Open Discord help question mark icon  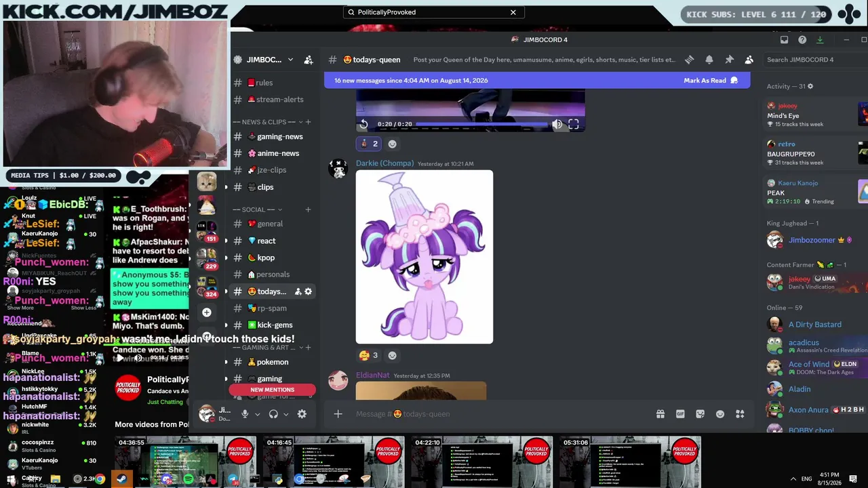802,40
